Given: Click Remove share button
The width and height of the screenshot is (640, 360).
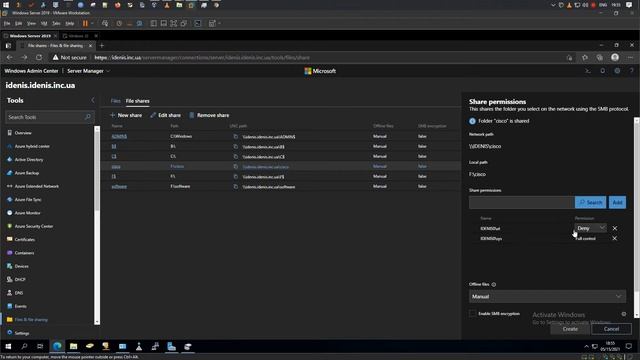Looking at the screenshot, I should [209, 116].
